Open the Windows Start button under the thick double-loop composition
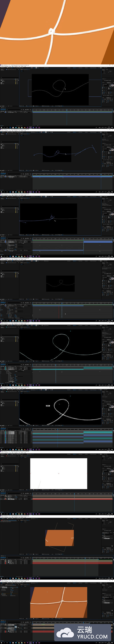 point(1,449)
